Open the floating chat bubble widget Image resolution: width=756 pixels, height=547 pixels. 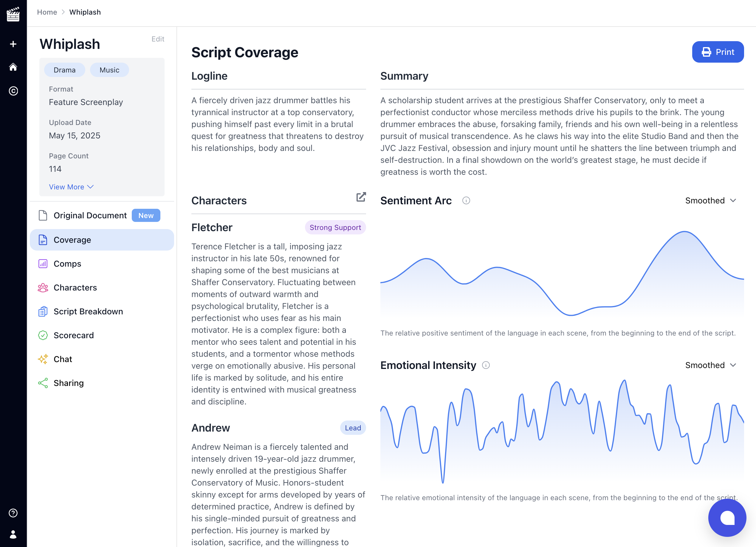(727, 518)
